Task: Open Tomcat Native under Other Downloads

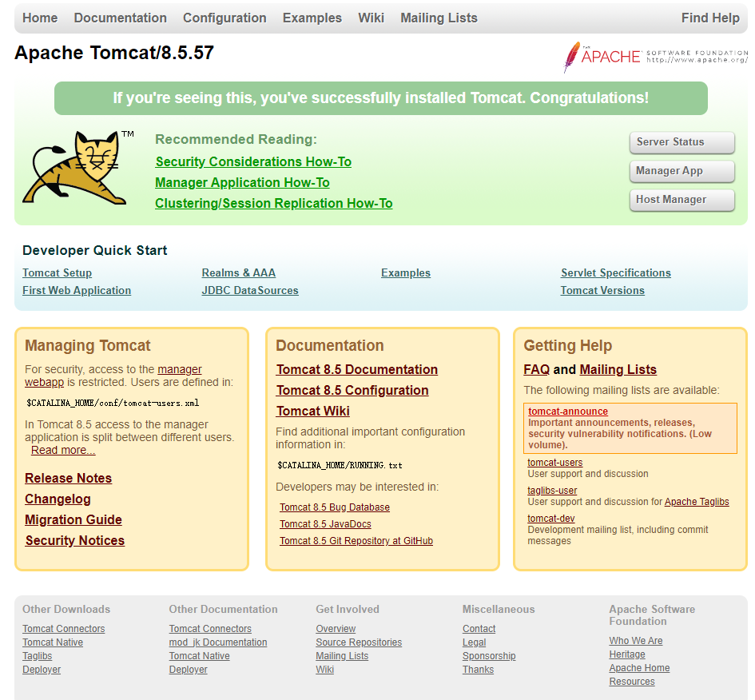Action: [x=53, y=642]
